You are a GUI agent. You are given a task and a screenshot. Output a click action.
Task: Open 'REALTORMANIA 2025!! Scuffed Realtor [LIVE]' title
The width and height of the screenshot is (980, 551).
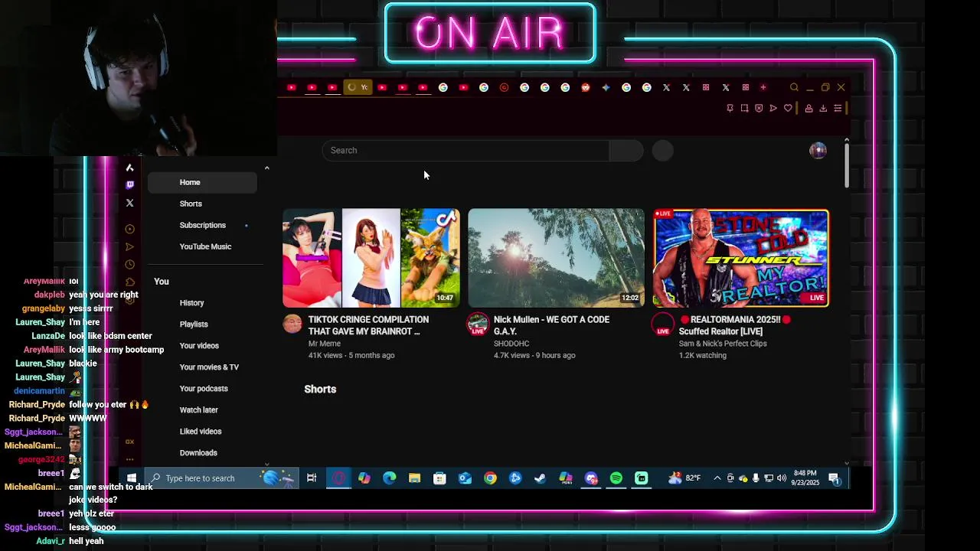[x=735, y=325]
